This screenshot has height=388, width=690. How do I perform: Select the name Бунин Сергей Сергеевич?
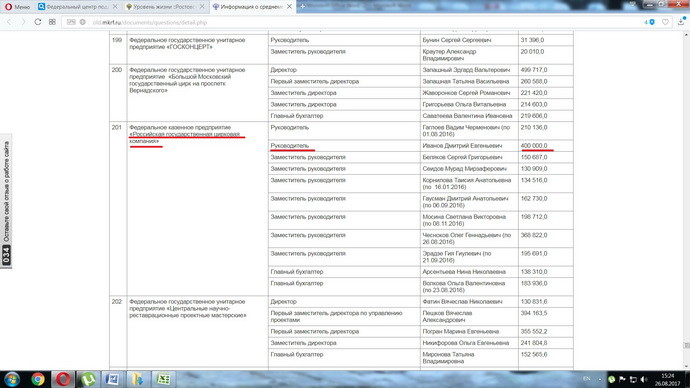click(456, 40)
